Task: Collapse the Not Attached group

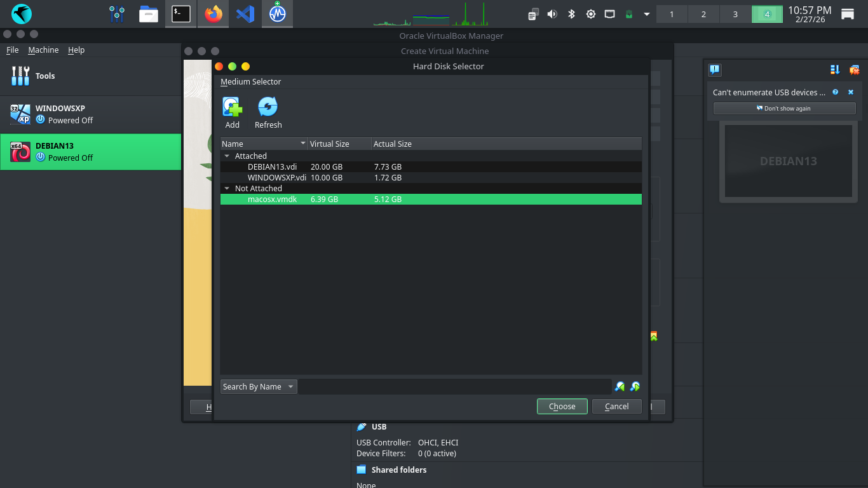Action: click(x=227, y=188)
